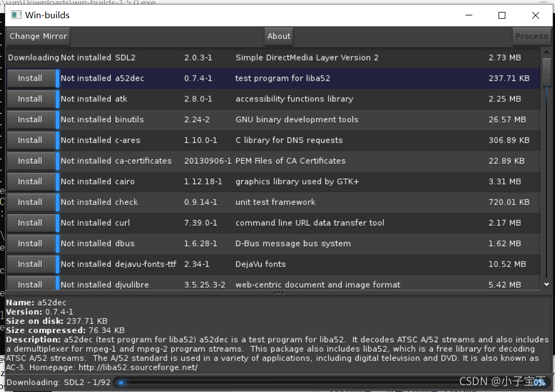
Task: Open the Change Mirror dialog
Action: (38, 36)
